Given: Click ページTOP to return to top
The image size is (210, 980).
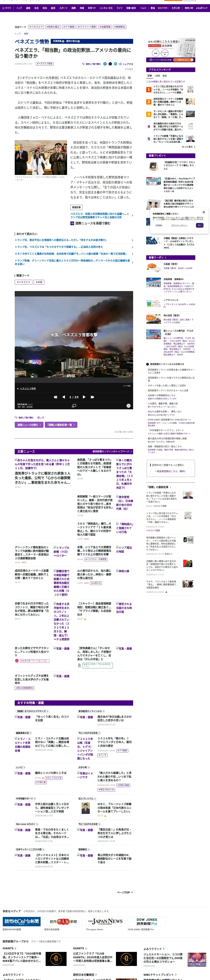Looking at the screenshot, I should [125, 892].
